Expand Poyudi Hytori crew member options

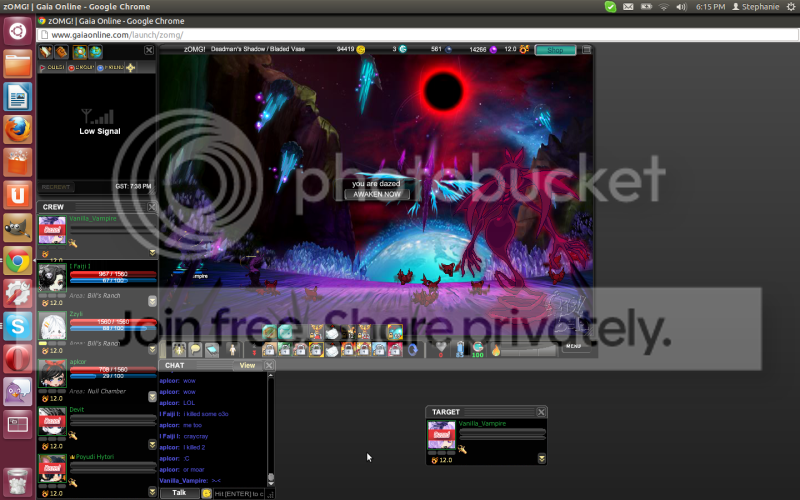coord(152,492)
